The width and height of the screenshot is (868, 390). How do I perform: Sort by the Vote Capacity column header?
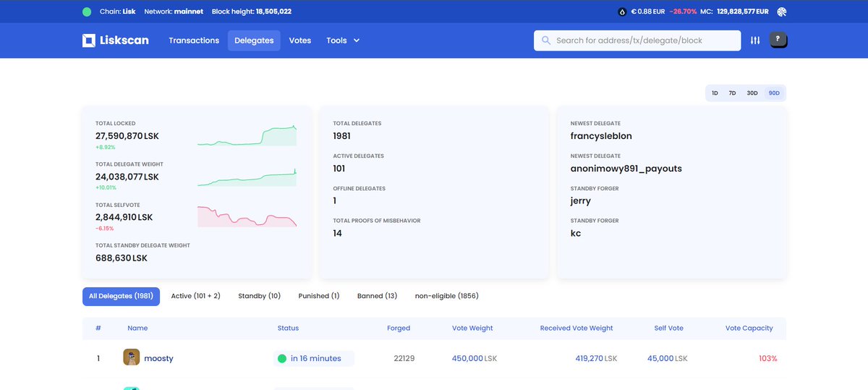pos(749,328)
